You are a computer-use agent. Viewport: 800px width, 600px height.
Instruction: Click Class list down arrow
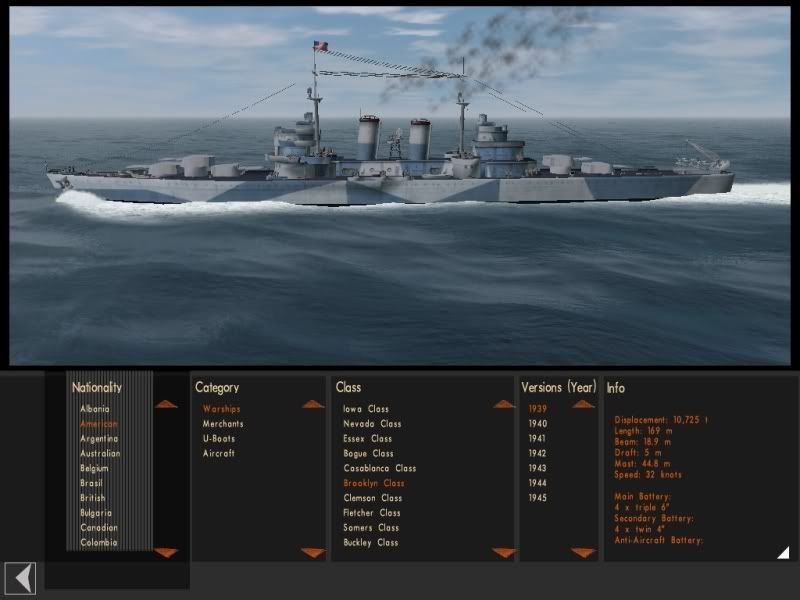504,553
